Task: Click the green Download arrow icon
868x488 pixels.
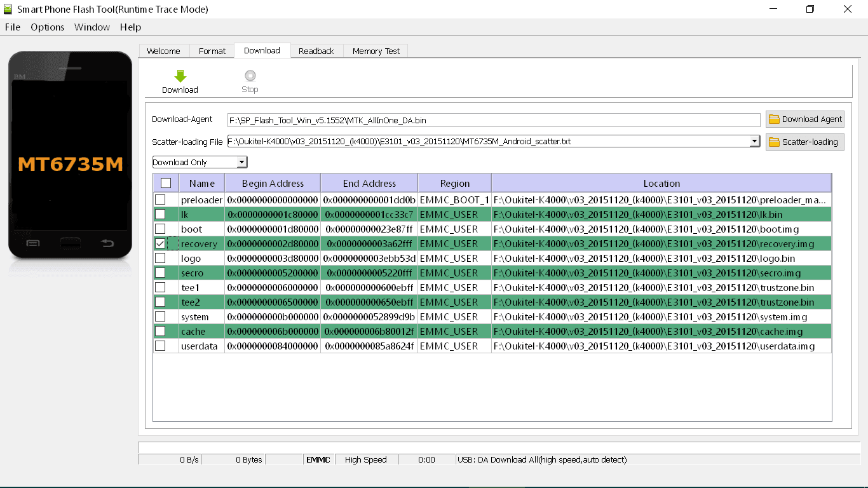Action: pyautogui.click(x=180, y=76)
